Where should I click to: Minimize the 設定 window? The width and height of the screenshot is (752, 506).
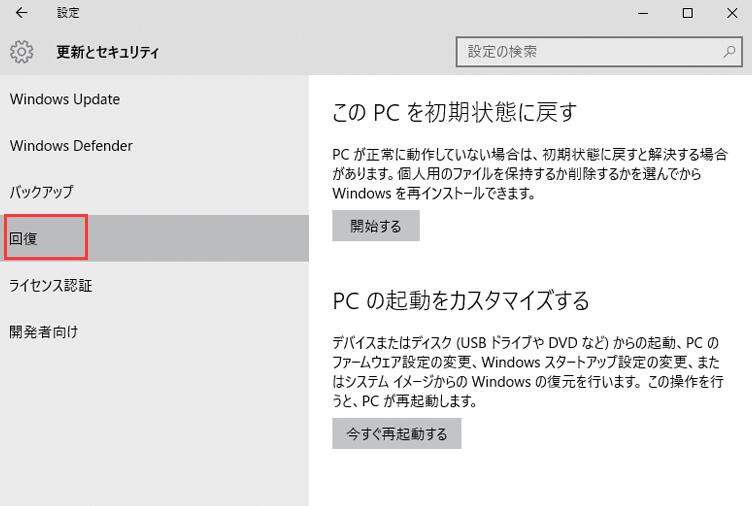pyautogui.click(x=641, y=13)
